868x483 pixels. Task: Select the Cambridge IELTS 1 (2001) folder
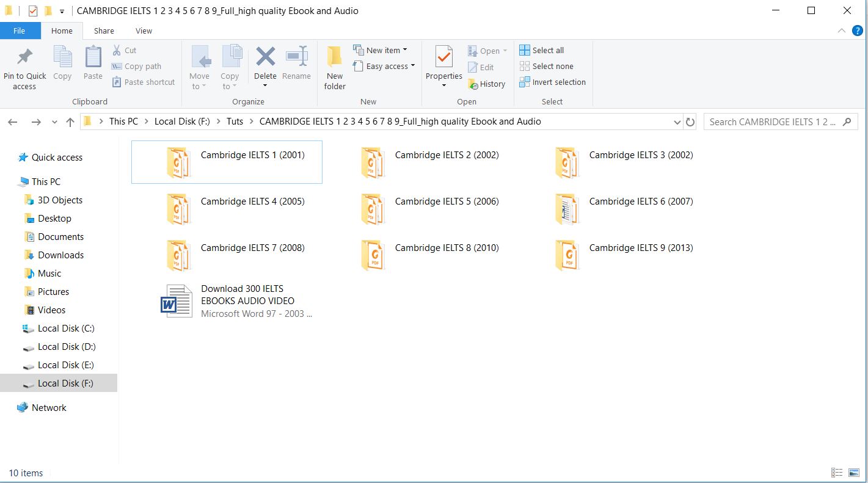227,162
